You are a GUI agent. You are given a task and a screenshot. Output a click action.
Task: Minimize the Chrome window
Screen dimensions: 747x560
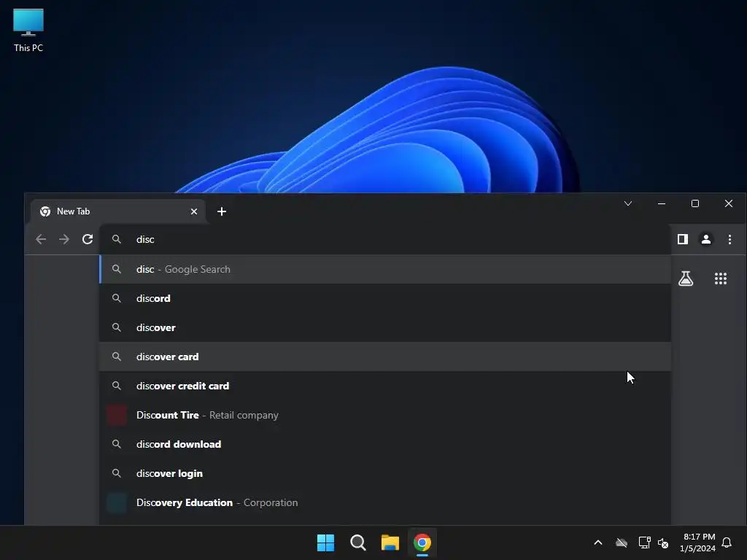coord(661,204)
